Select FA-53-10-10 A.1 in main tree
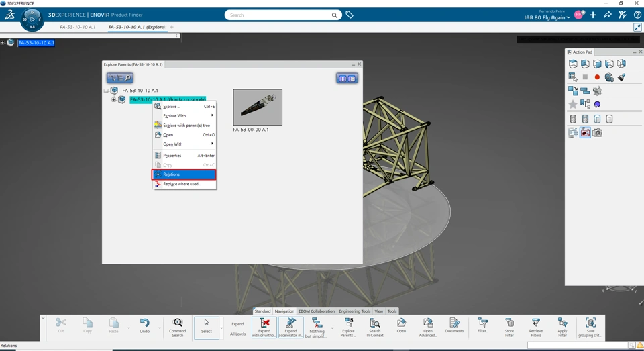This screenshot has width=644, height=351. 36,43
